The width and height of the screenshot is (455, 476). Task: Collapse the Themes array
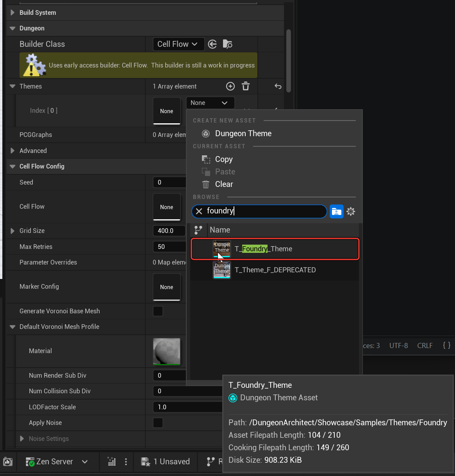click(x=12, y=86)
